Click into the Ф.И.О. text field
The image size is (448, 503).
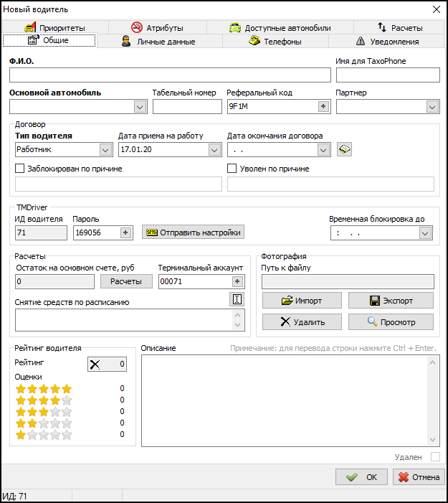[170, 75]
